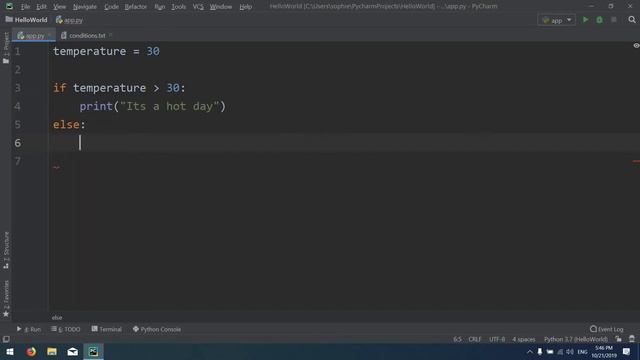Open Search Everywhere magnifier icon
640x360 pixels.
(632, 20)
